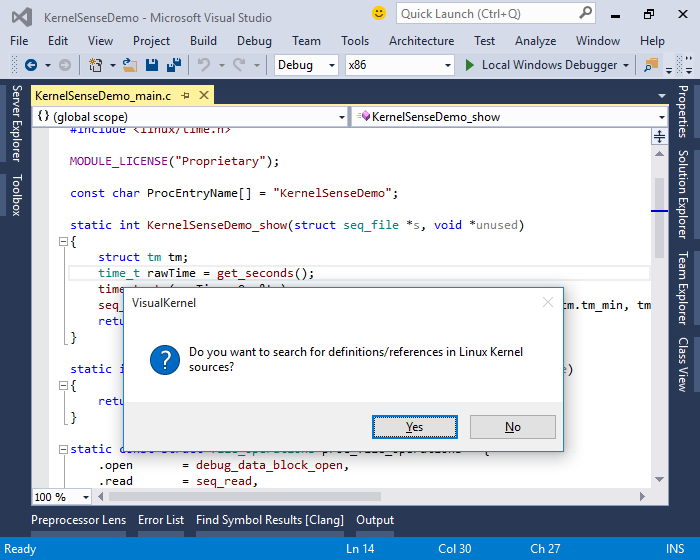Open the Undo history dropdown arrow
700x560 pixels.
221,65
